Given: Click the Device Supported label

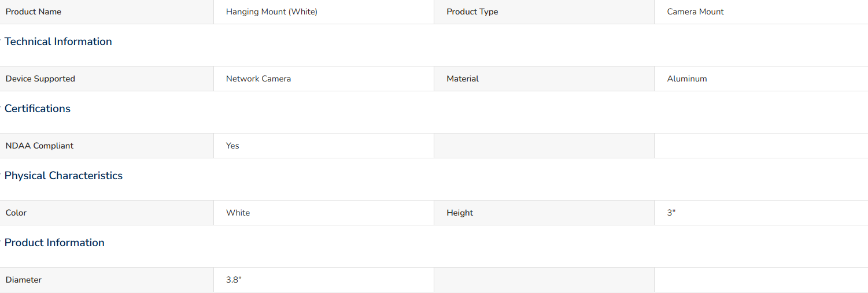Looking at the screenshot, I should 40,79.
